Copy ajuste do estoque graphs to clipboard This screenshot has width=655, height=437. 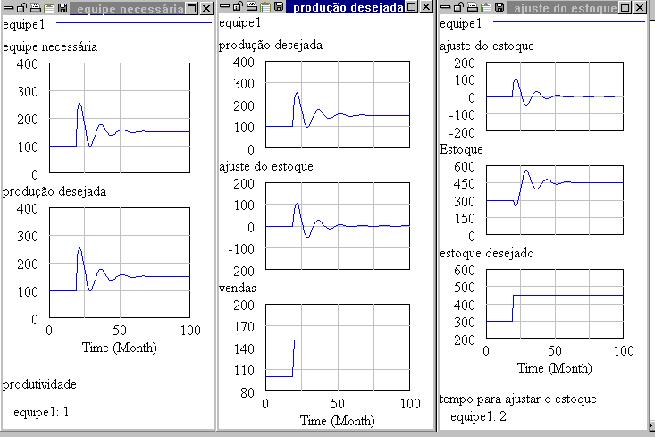[x=486, y=8]
